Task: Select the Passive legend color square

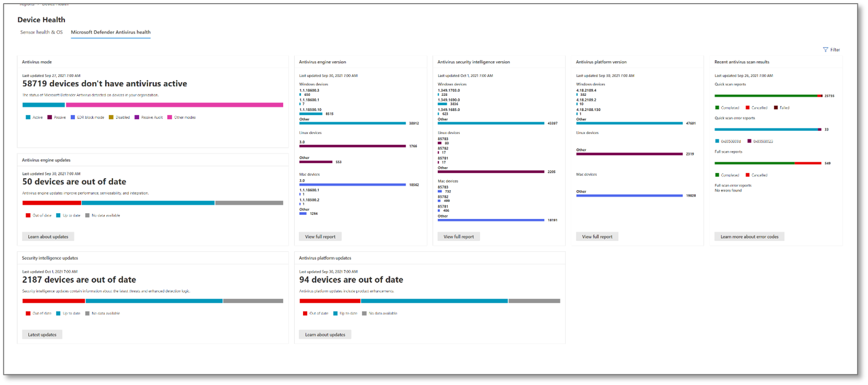Action: click(x=50, y=117)
